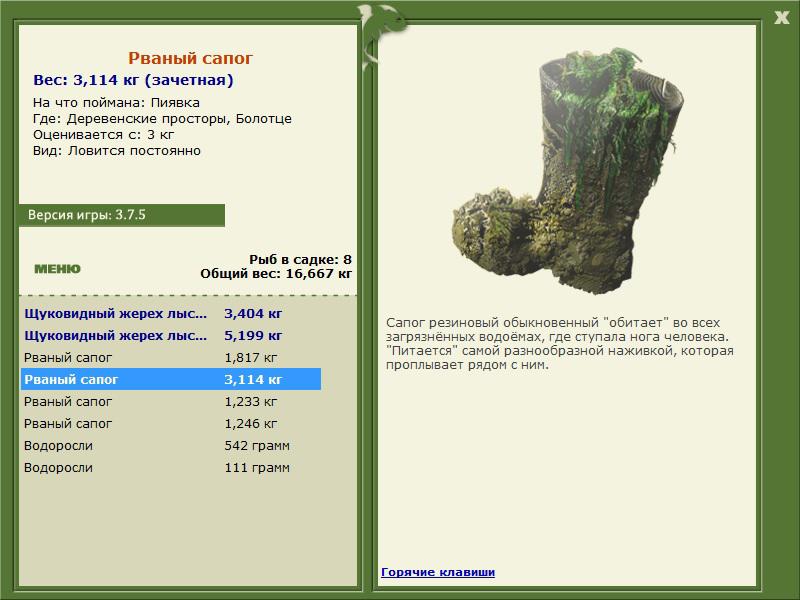Click the Общий вес: 16,667 кг text
This screenshot has height=600, width=800.
(276, 274)
